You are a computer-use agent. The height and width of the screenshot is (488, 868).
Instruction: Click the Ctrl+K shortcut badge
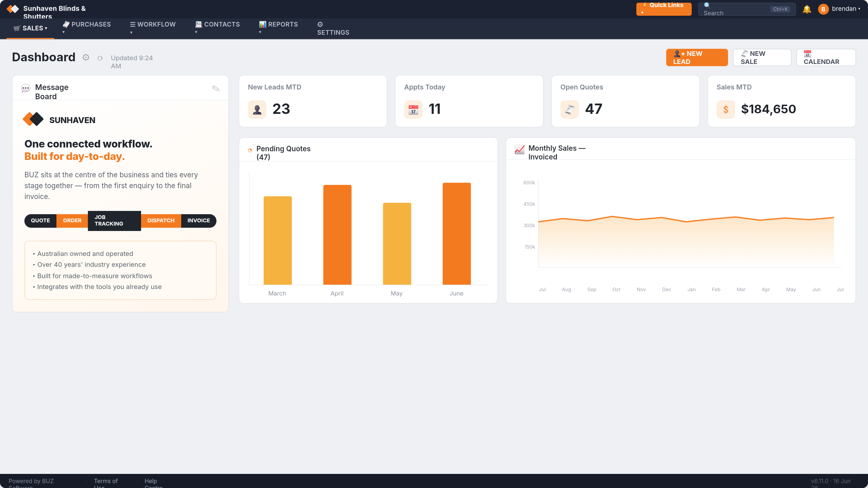(x=780, y=9)
